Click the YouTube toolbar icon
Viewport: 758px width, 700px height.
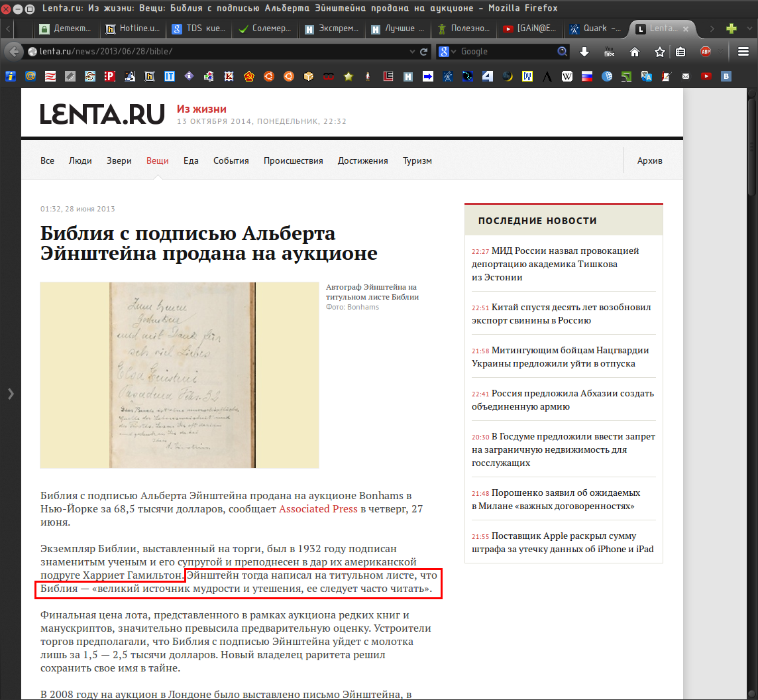[610, 52]
